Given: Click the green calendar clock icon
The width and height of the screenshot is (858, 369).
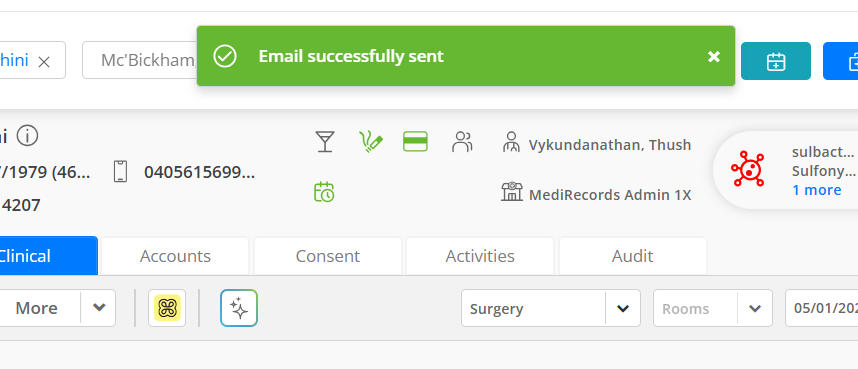Looking at the screenshot, I should click(324, 192).
